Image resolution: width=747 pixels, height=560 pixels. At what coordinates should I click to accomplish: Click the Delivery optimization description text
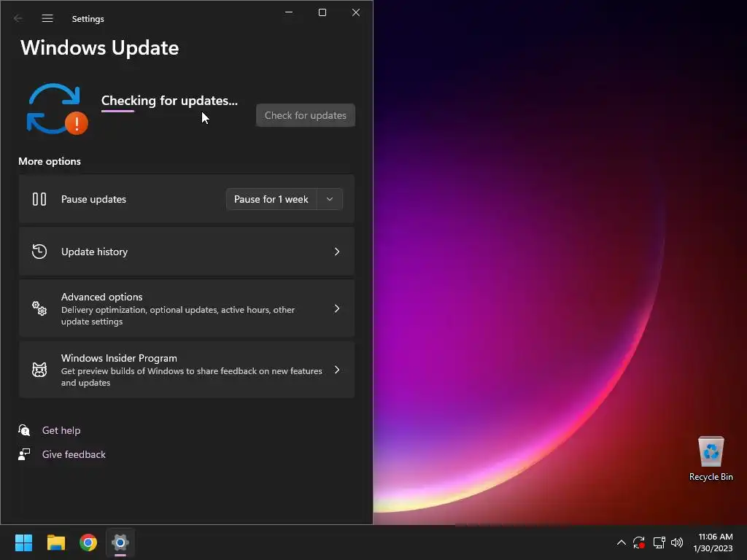pyautogui.click(x=178, y=316)
